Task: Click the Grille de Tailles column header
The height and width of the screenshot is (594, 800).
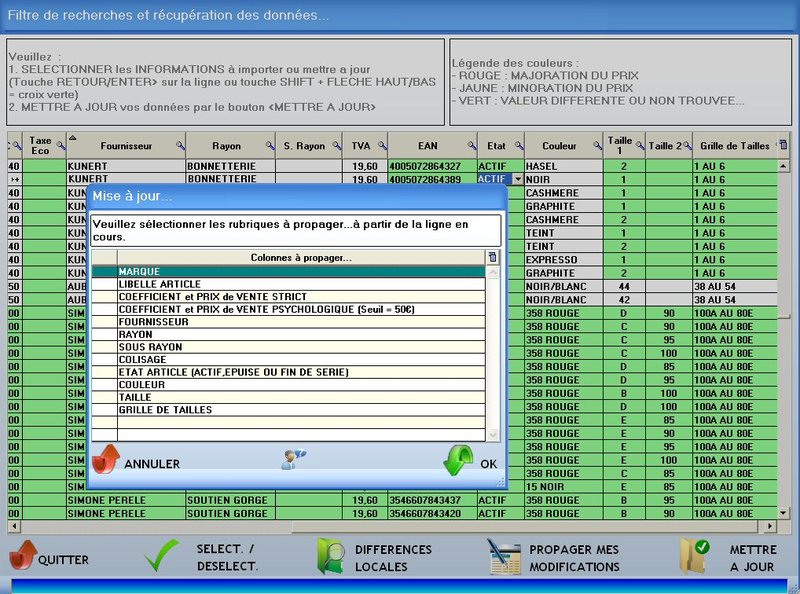Action: click(735, 146)
